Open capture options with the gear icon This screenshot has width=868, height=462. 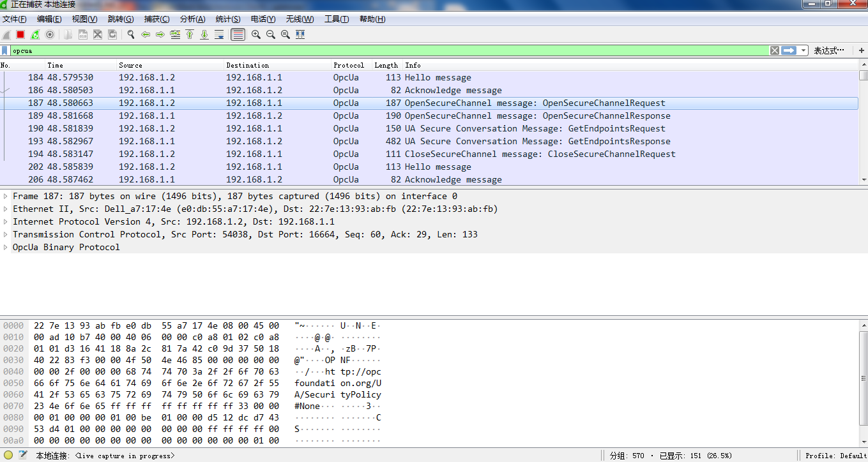[x=50, y=34]
